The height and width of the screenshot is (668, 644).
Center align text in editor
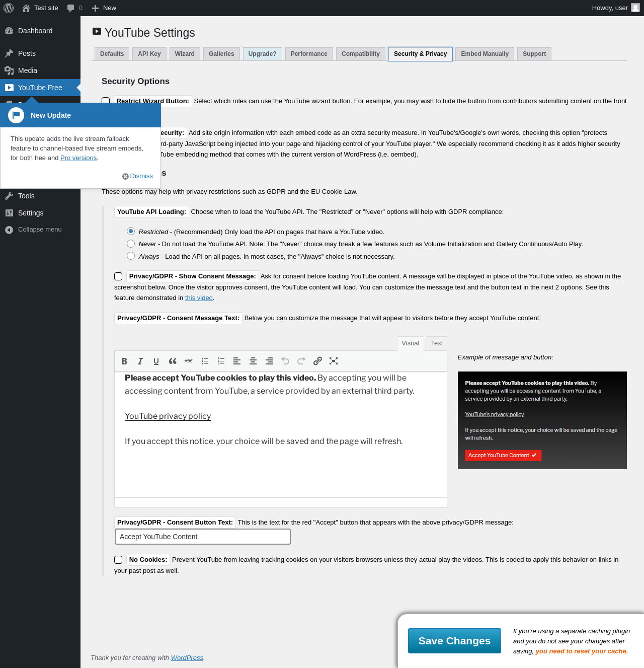(x=253, y=361)
